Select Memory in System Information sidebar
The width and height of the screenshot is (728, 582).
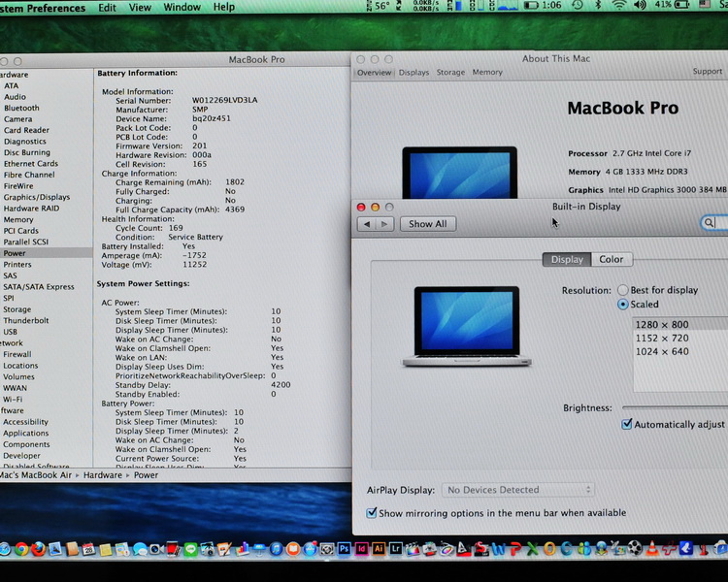point(18,219)
